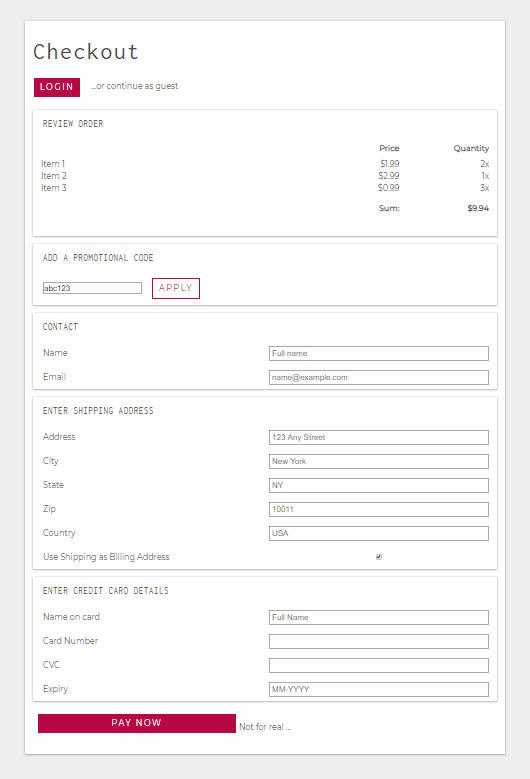Click the 'Card Number' label
The width and height of the screenshot is (530, 779).
[x=71, y=641]
